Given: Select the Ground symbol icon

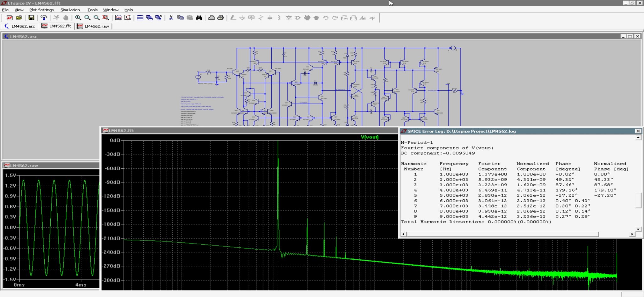Looking at the screenshot, I should point(242,18).
